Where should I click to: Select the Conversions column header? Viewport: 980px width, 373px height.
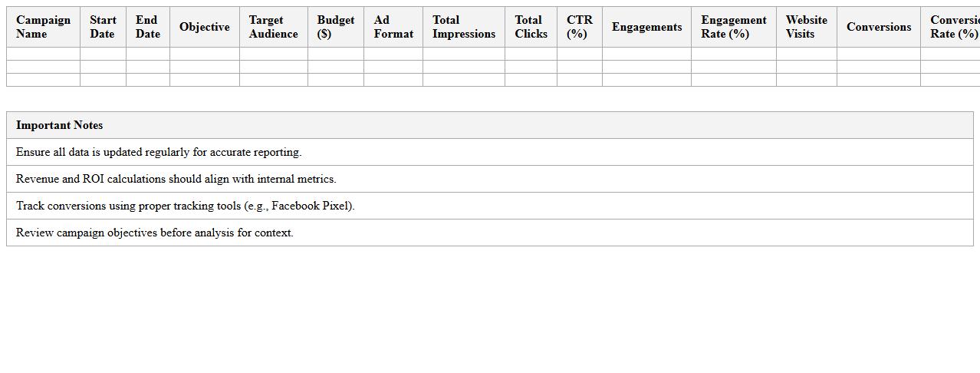click(878, 27)
